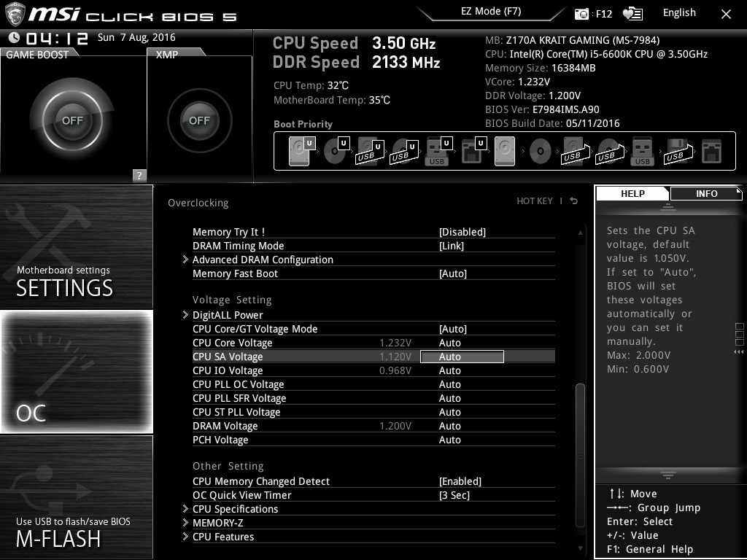The image size is (747, 560).
Task: Click the DRAM Voltage Auto value
Action: (449, 425)
